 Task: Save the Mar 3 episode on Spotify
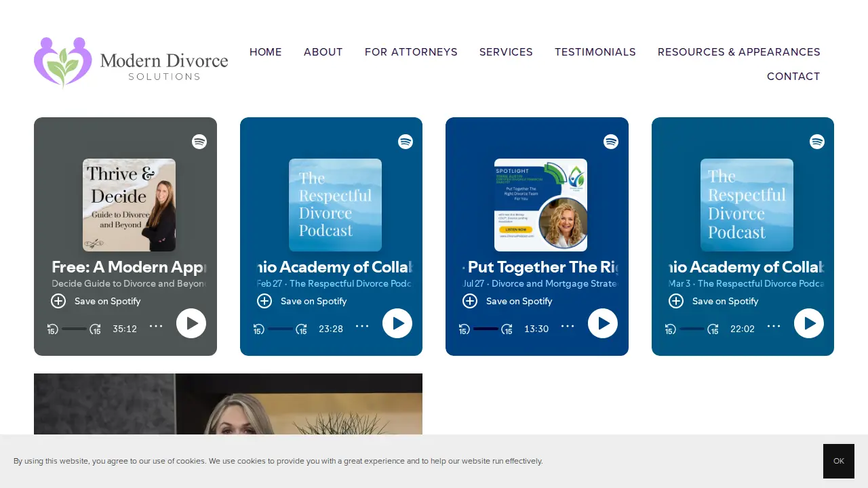click(x=713, y=301)
